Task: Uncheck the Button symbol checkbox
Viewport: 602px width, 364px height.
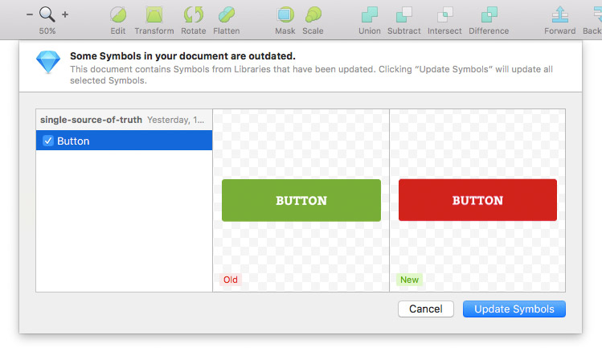Action: coord(48,141)
